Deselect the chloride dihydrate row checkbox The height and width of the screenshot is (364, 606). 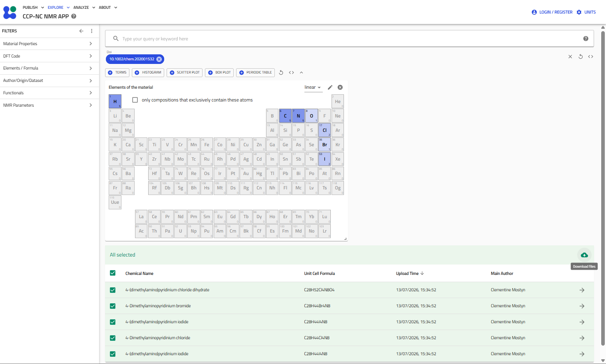113,290
